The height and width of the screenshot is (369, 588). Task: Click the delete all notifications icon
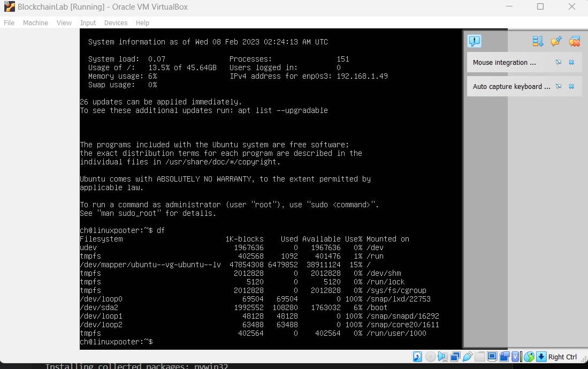[575, 41]
